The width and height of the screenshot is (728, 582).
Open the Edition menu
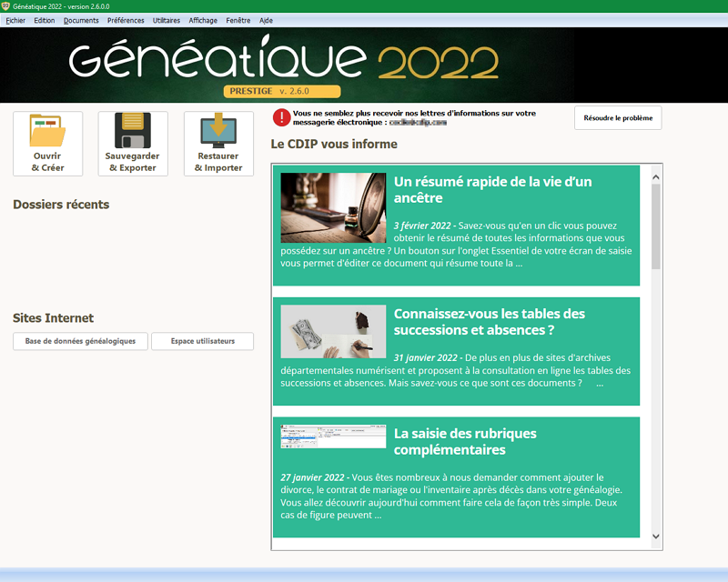click(44, 20)
